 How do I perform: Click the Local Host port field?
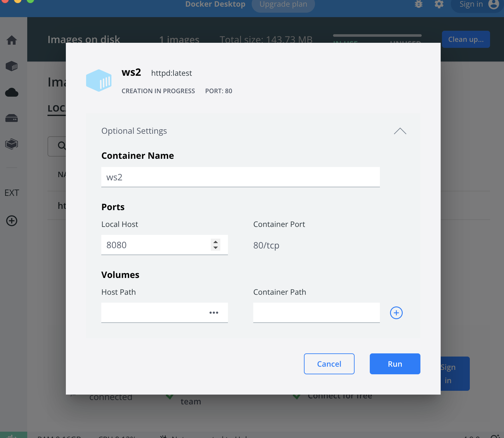pyautogui.click(x=165, y=245)
